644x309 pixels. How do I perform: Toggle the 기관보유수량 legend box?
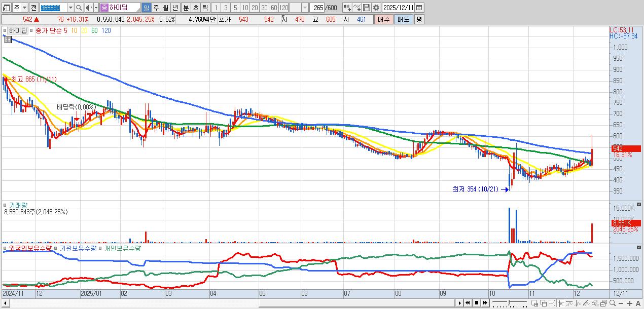pos(56,249)
